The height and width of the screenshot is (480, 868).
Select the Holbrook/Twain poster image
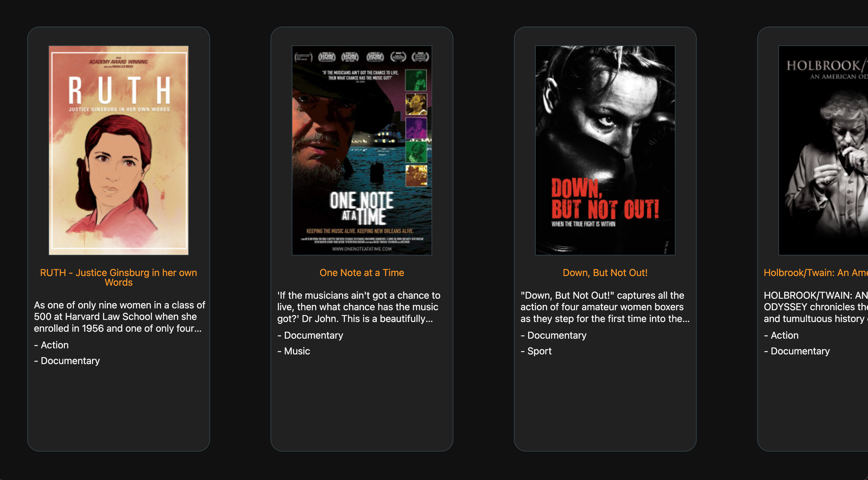click(x=823, y=150)
